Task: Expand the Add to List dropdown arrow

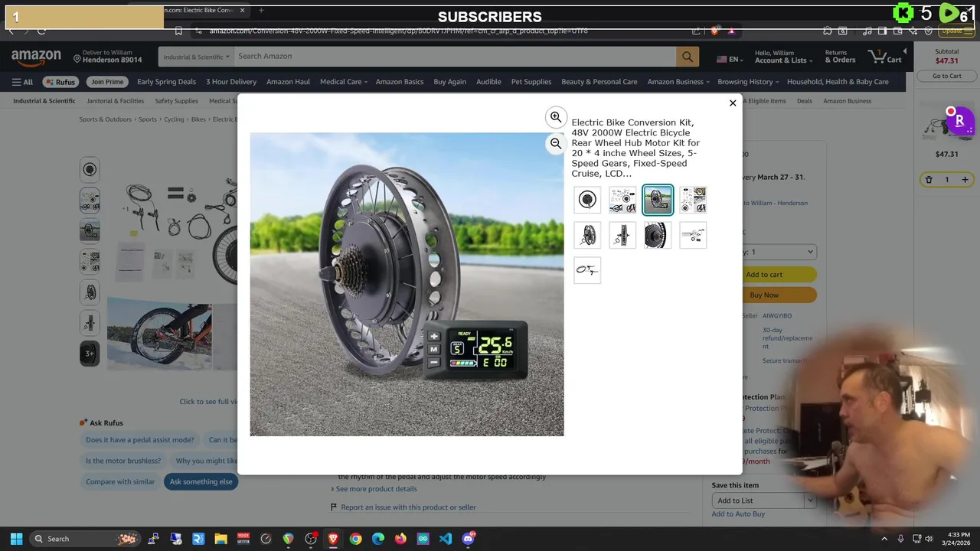Action: pos(810,500)
